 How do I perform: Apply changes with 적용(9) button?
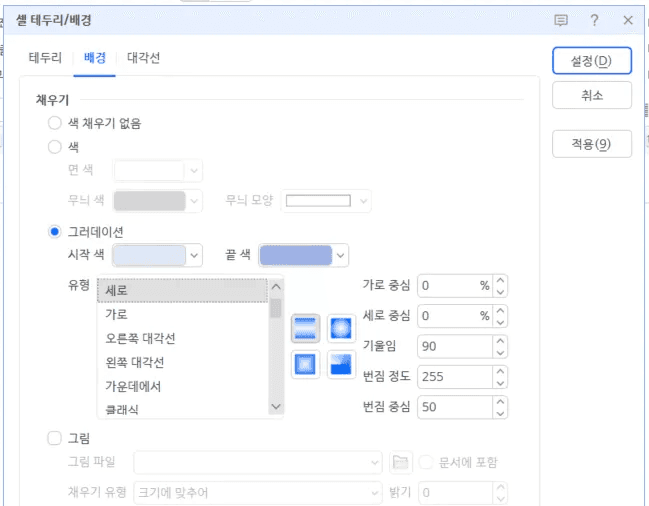coord(592,144)
